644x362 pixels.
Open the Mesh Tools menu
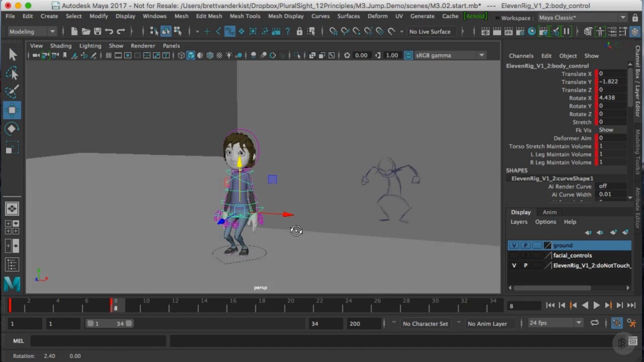point(245,16)
